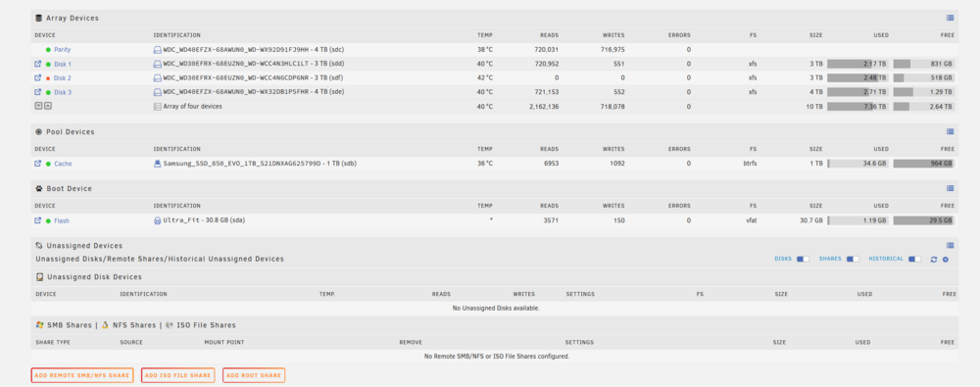Screen dimensions: 980x387
Task: Click the Boot Device section header
Action: (494, 188)
